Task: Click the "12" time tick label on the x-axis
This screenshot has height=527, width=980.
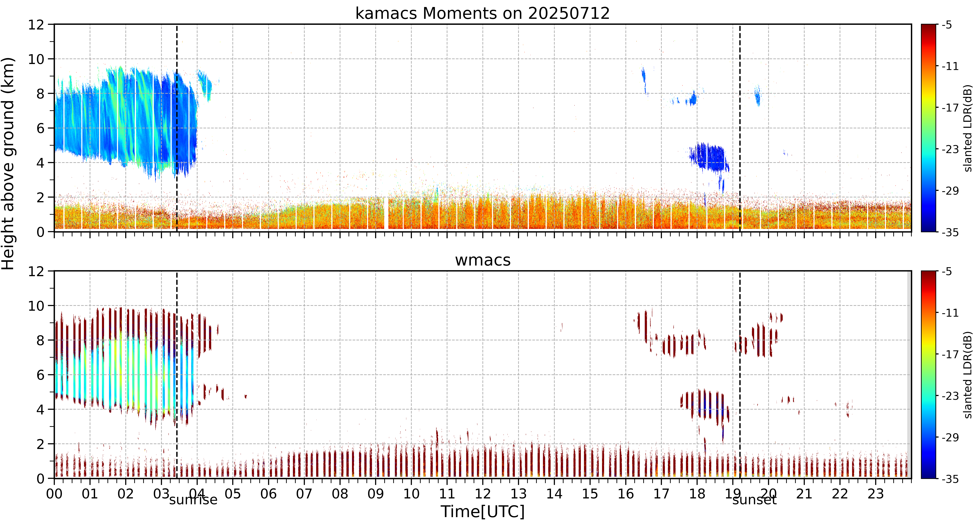Action: [483, 494]
